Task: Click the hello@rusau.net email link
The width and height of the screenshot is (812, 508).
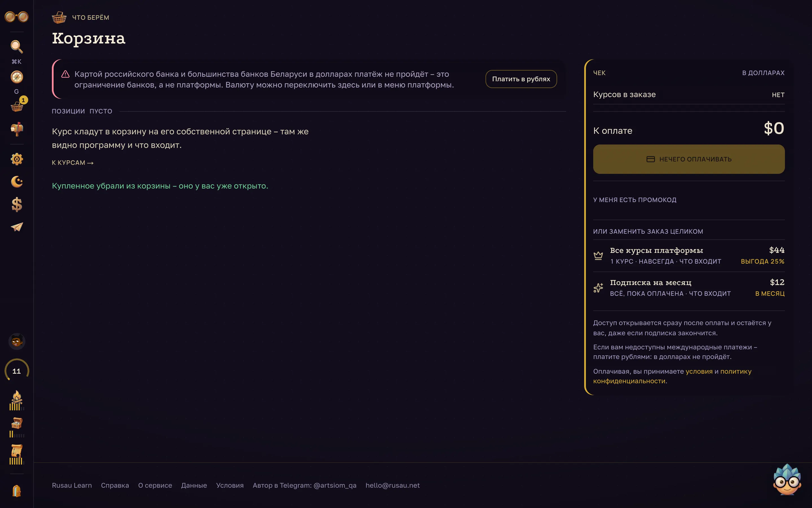Action: pyautogui.click(x=392, y=485)
